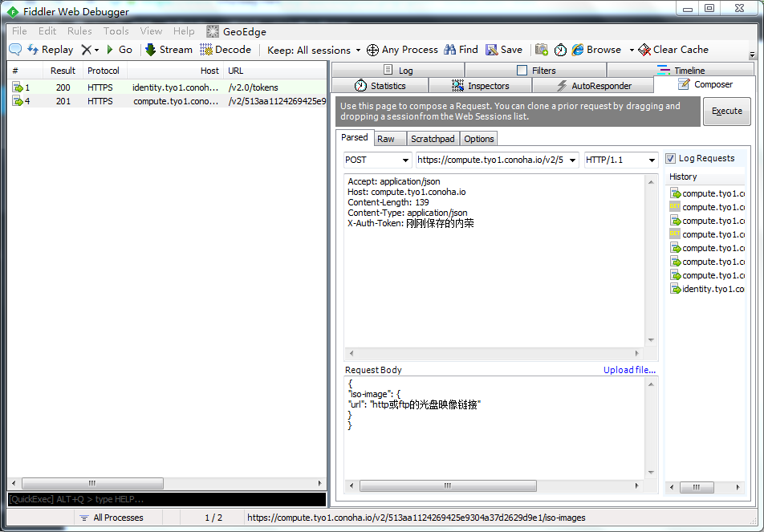This screenshot has width=764, height=532.
Task: Click the 1 / 2 session count
Action: [213, 518]
